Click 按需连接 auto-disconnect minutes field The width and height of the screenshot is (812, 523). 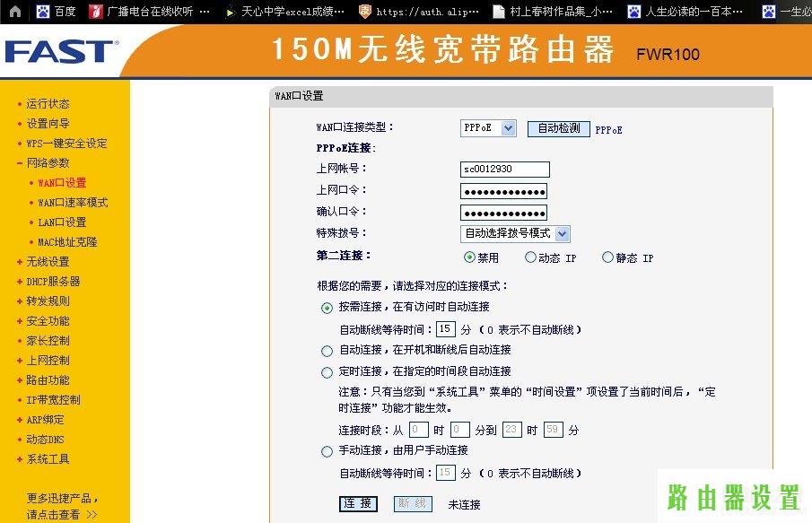(446, 329)
